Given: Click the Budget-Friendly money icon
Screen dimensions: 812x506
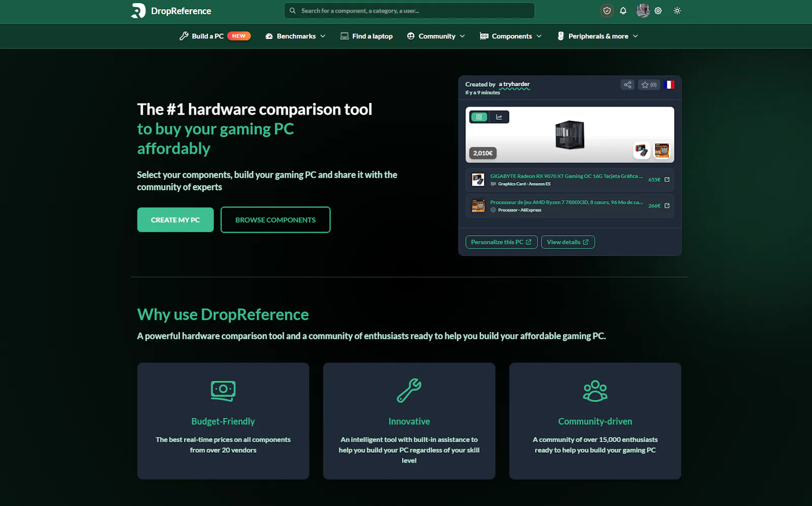Looking at the screenshot, I should pos(223,391).
